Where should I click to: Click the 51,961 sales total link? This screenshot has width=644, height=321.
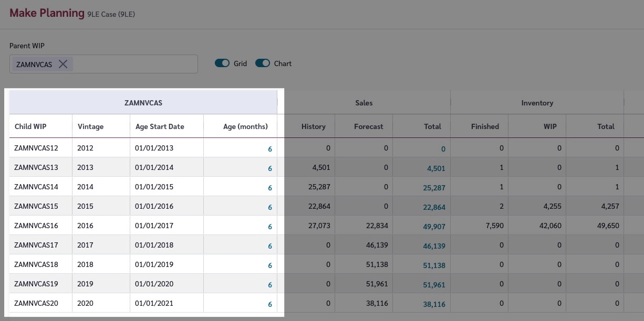(434, 285)
